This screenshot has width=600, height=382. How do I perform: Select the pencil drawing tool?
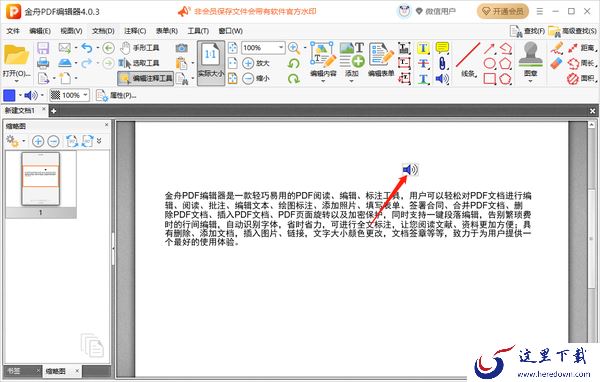pyautogui.click(x=557, y=47)
